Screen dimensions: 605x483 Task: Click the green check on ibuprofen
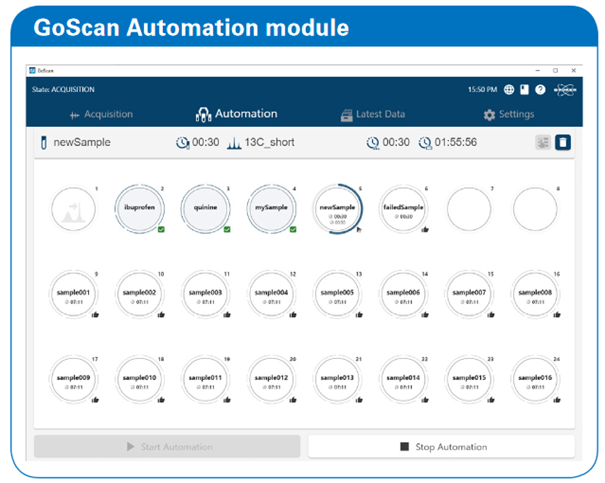161,230
